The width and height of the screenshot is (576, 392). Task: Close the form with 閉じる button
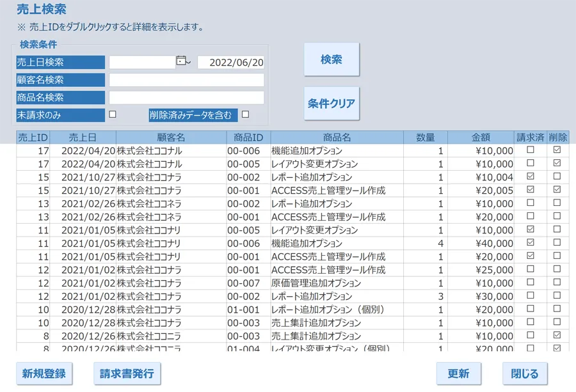524,373
